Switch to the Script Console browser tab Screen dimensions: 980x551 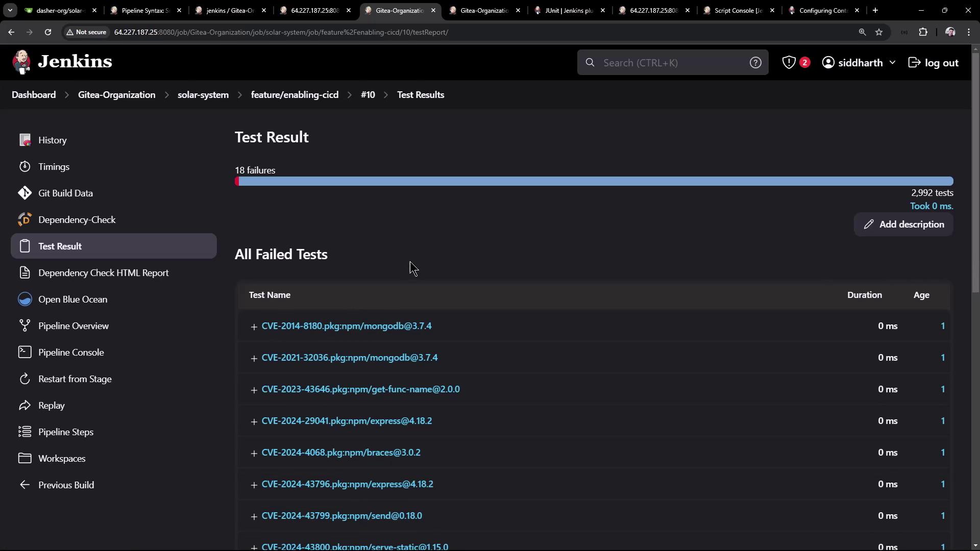pos(738,10)
